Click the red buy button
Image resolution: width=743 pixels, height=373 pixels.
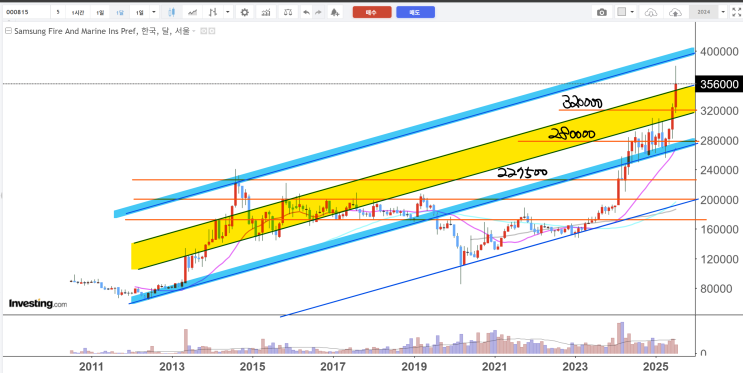[x=372, y=12]
